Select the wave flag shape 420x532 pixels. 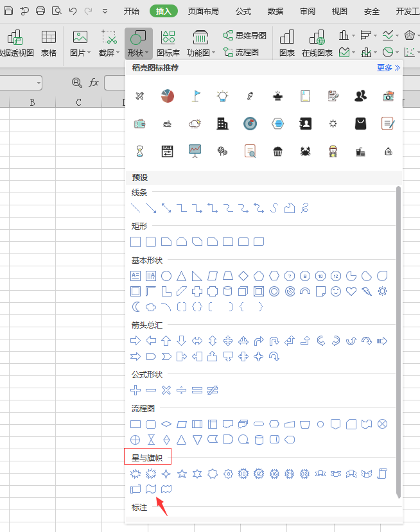151,489
